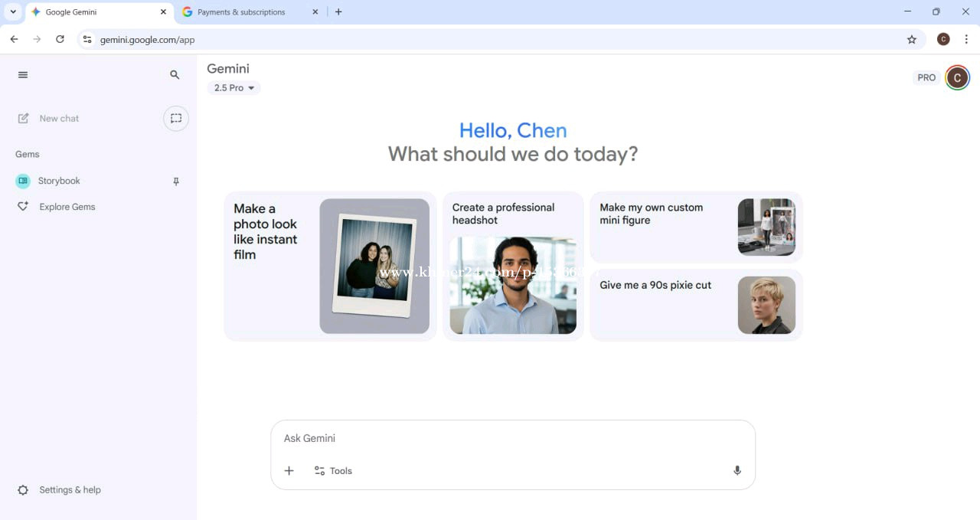
Task: Open the Chrome tab search dropdown
Action: tap(13, 12)
